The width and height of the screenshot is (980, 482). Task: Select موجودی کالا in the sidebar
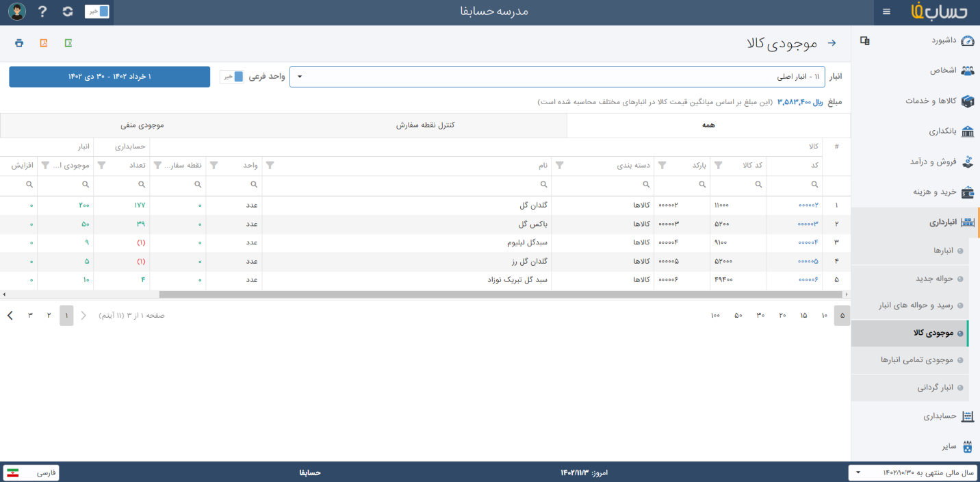click(x=910, y=333)
